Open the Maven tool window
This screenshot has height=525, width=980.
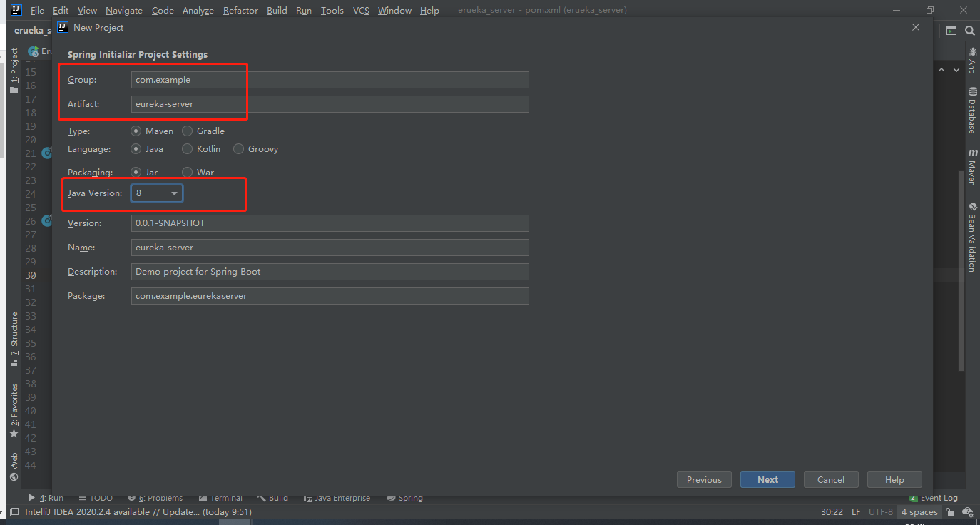click(x=972, y=168)
